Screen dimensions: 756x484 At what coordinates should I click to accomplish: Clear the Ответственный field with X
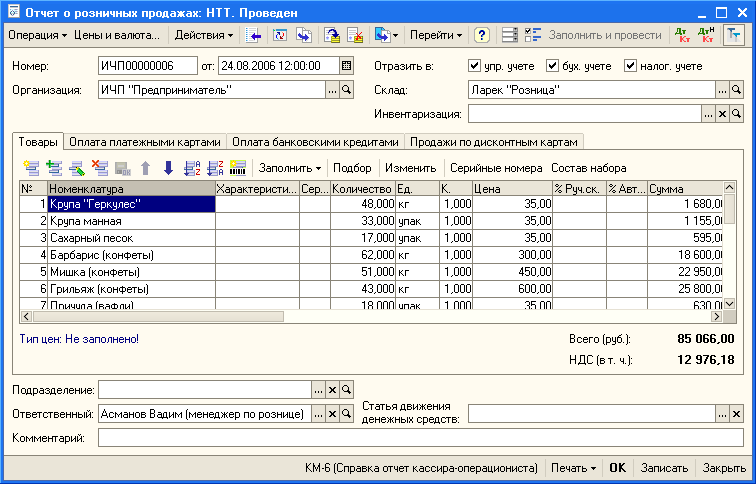pos(332,414)
